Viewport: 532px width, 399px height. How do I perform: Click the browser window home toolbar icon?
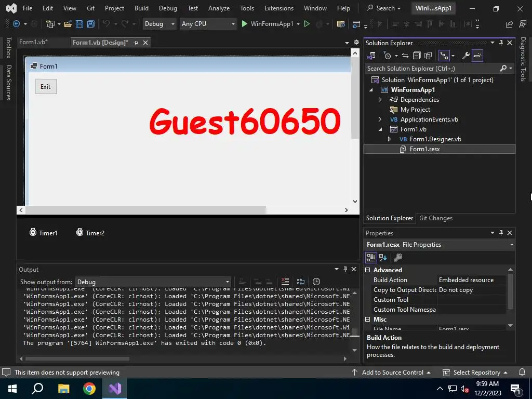pyautogui.click(x=356, y=24)
